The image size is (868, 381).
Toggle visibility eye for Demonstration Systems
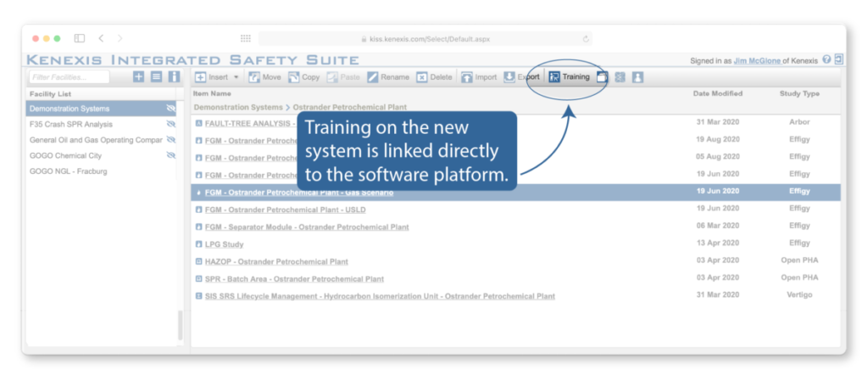pos(171,109)
